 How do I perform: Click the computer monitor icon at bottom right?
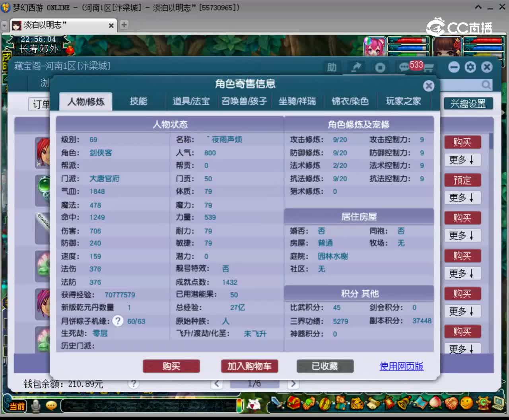click(497, 403)
